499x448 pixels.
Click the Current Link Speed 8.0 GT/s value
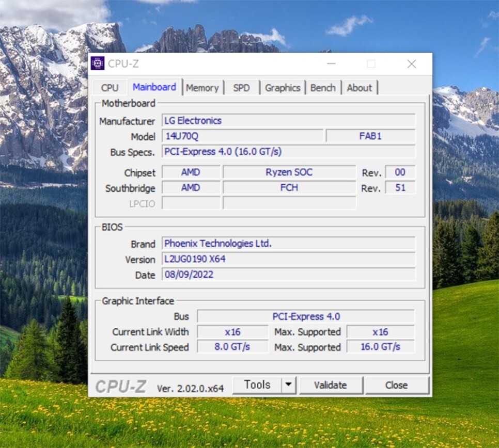pyautogui.click(x=232, y=347)
